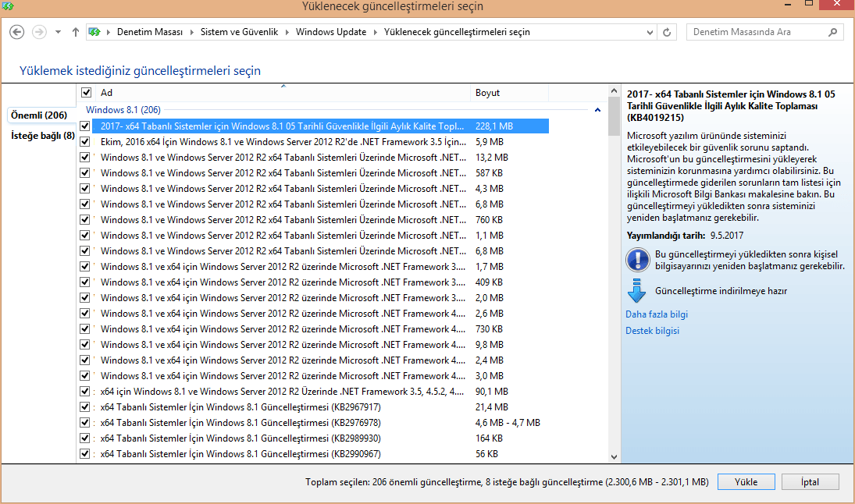Select the 9,8 MB .NET Framework 4 row

tap(321, 344)
